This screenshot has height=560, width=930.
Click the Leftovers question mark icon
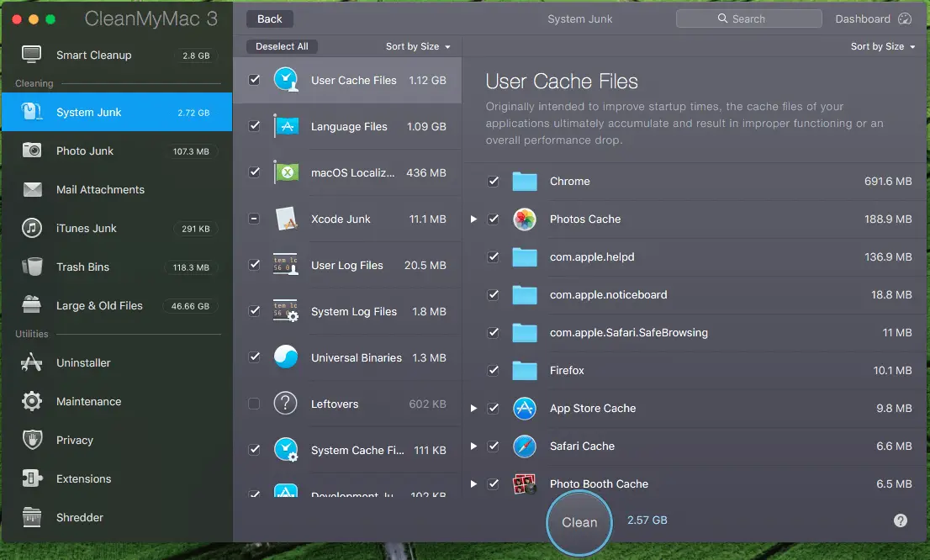pyautogui.click(x=285, y=404)
